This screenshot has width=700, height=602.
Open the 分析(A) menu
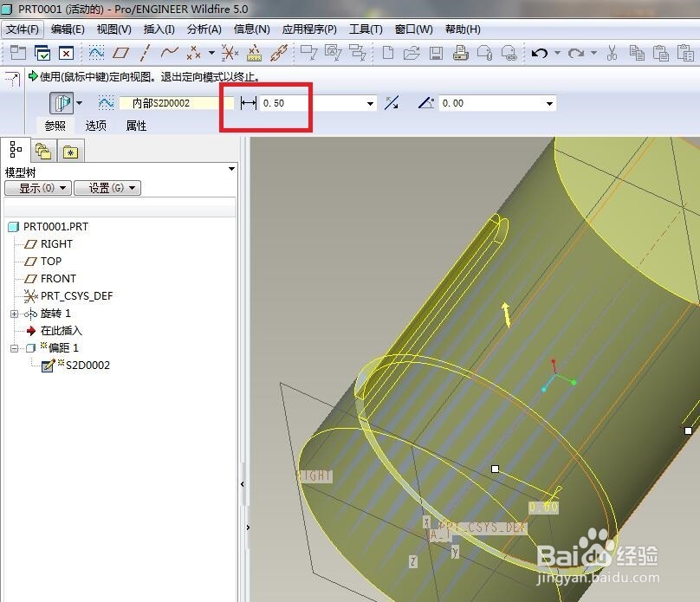point(204,29)
